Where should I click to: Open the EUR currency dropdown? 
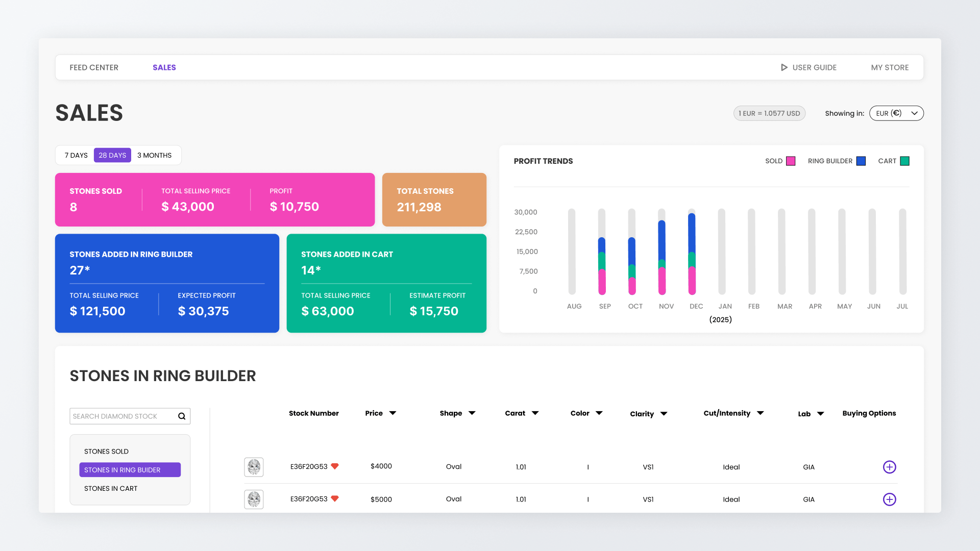tap(896, 113)
